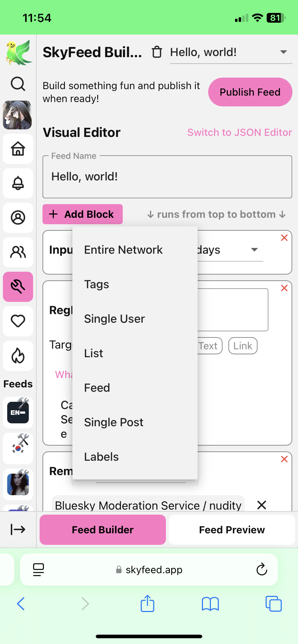The width and height of the screenshot is (298, 644).
Task: Open the heart likes icon
Action: (18, 321)
